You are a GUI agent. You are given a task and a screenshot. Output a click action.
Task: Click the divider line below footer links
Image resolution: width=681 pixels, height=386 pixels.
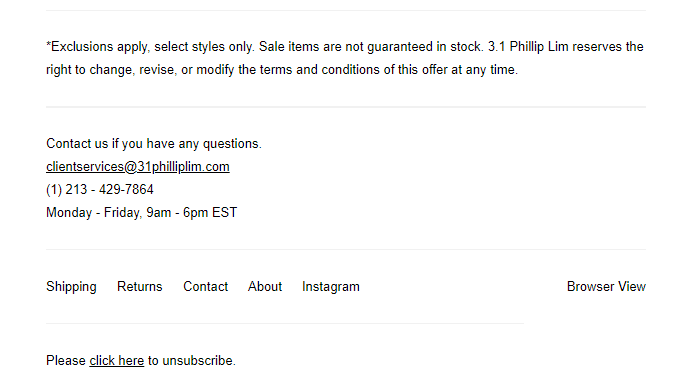click(x=285, y=323)
